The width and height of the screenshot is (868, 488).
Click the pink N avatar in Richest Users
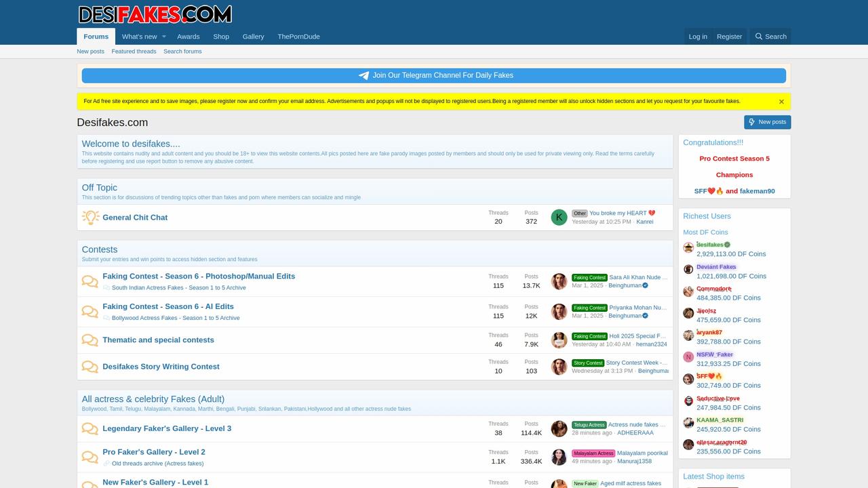pos(688,357)
